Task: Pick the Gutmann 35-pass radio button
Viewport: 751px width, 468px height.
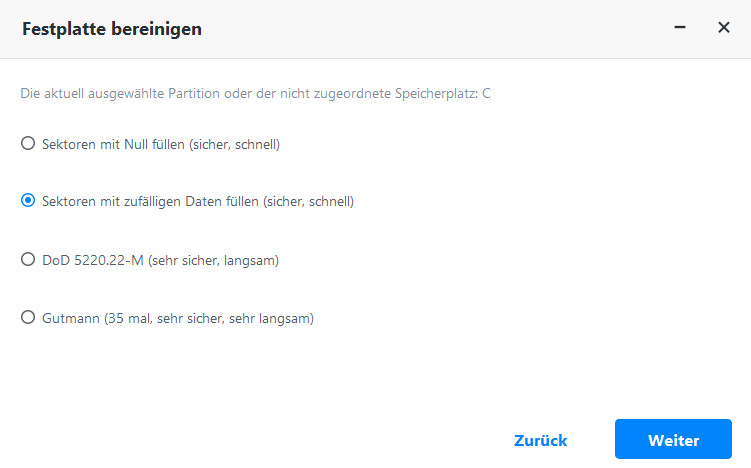Action: pyautogui.click(x=28, y=318)
